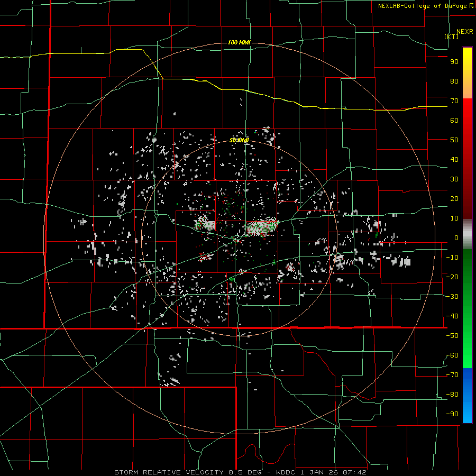The width and height of the screenshot is (476, 476).
Task: Select the positive 10 scale value
Action: 454,218
